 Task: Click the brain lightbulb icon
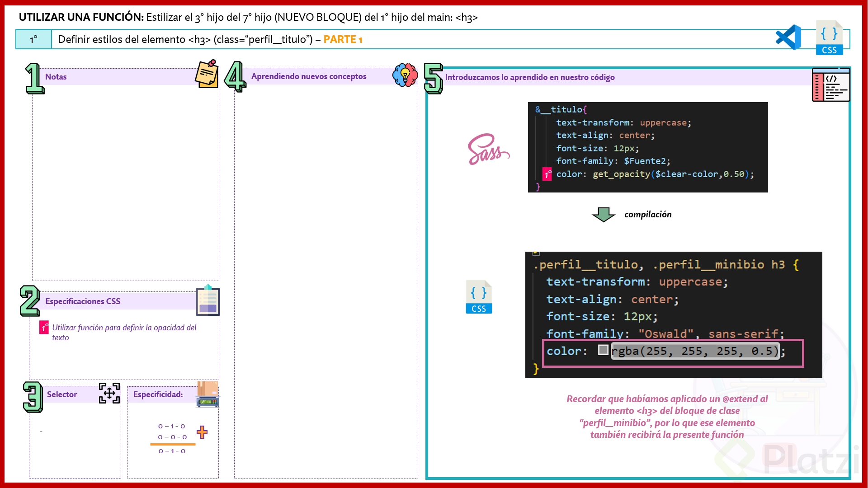pos(405,75)
